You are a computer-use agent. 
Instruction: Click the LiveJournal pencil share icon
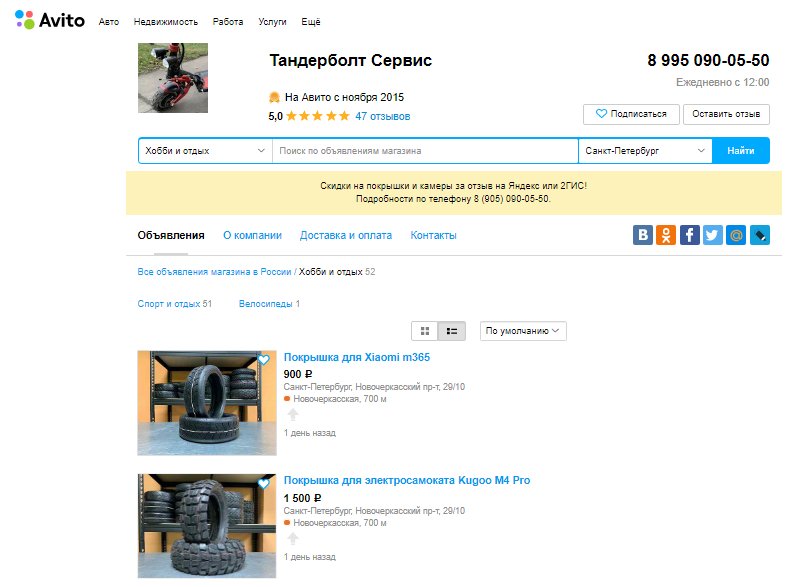pyautogui.click(x=760, y=235)
